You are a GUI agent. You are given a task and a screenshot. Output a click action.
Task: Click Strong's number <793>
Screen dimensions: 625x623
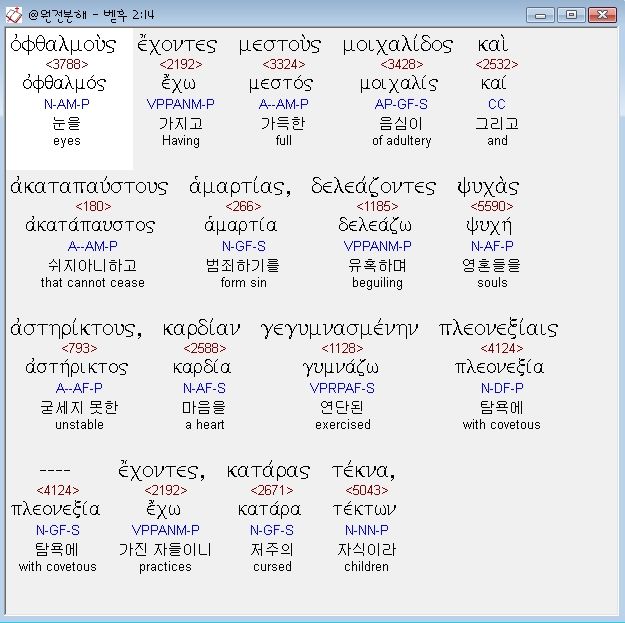79,348
